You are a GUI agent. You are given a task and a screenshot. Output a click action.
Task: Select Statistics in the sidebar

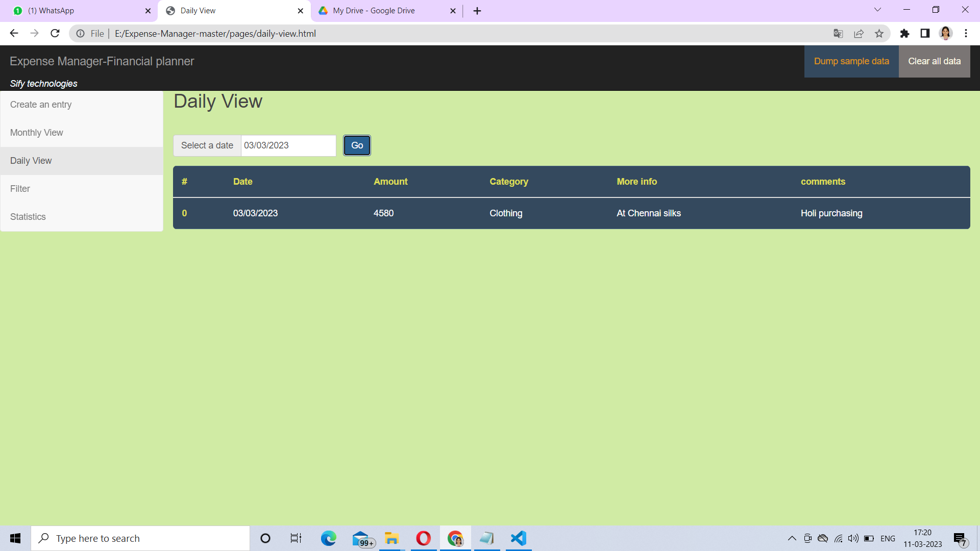(x=28, y=216)
